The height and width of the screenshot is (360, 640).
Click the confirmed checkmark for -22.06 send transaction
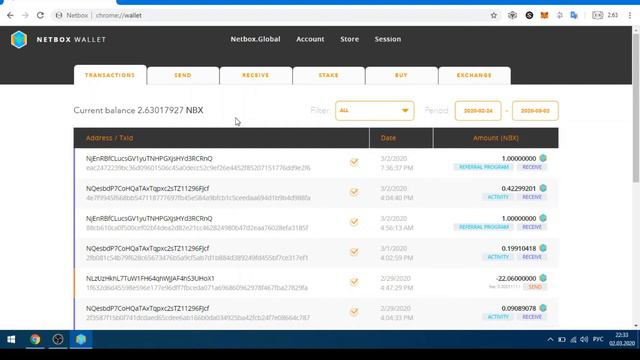[x=354, y=282]
